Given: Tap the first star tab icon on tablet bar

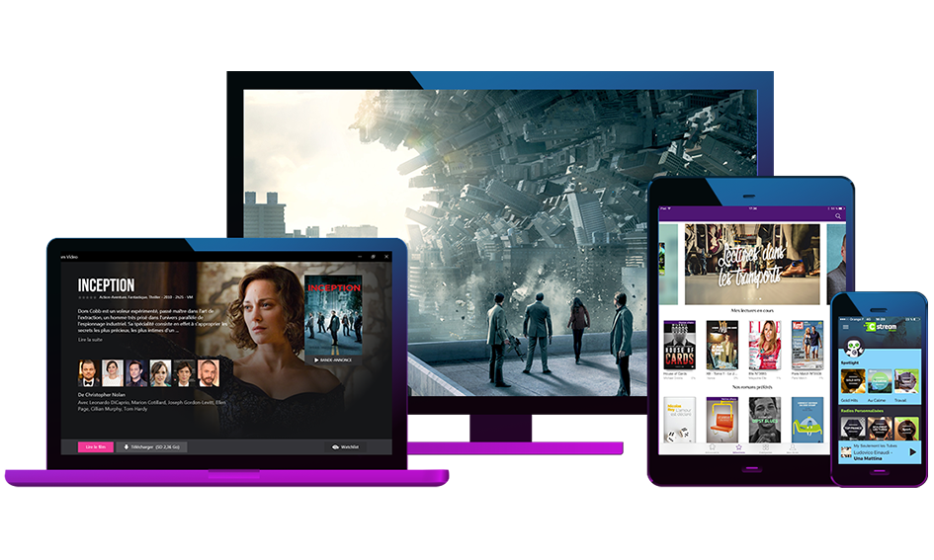Looking at the screenshot, I should point(712,448).
